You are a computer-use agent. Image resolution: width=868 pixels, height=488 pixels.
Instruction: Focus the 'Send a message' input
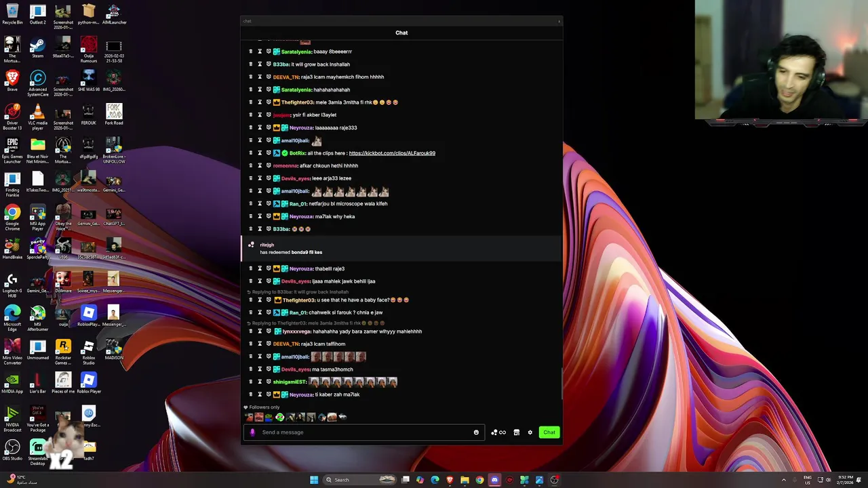[364, 432]
